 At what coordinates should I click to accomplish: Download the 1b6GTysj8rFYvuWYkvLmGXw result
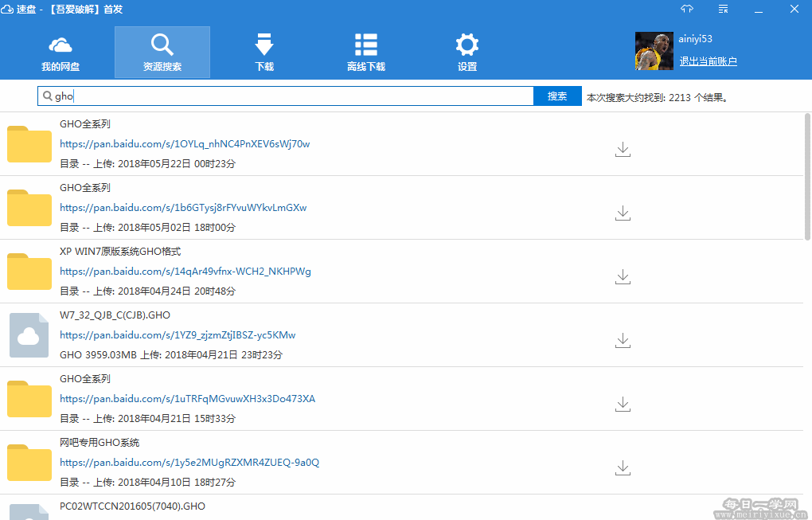[623, 213]
